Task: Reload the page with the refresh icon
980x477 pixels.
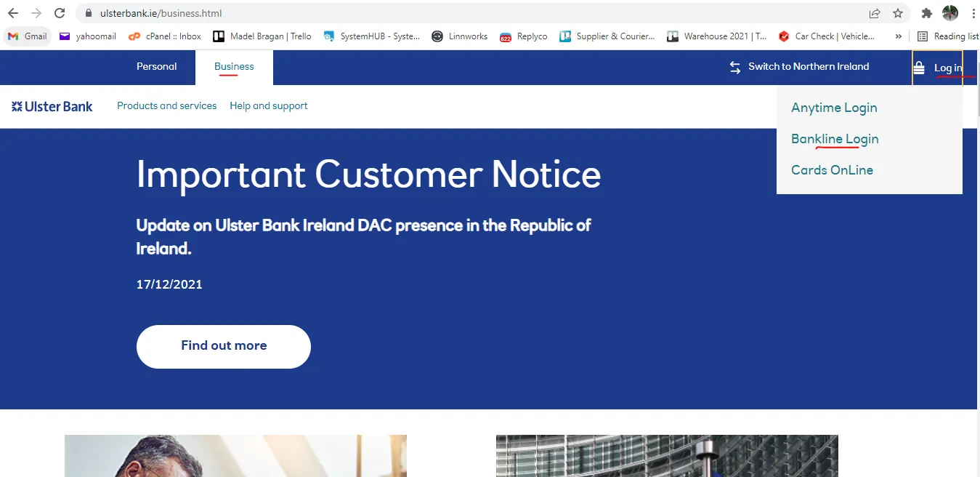Action: (x=60, y=13)
